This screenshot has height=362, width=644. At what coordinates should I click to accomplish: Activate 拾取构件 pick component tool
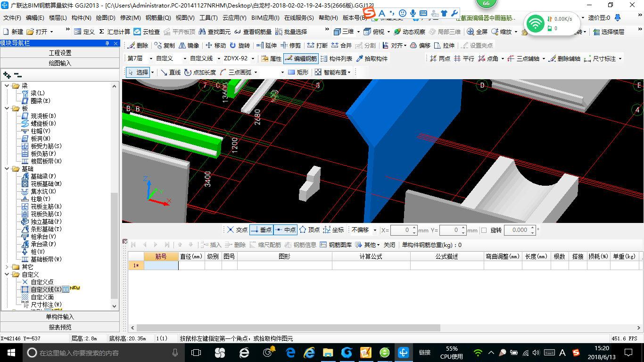(372, 59)
